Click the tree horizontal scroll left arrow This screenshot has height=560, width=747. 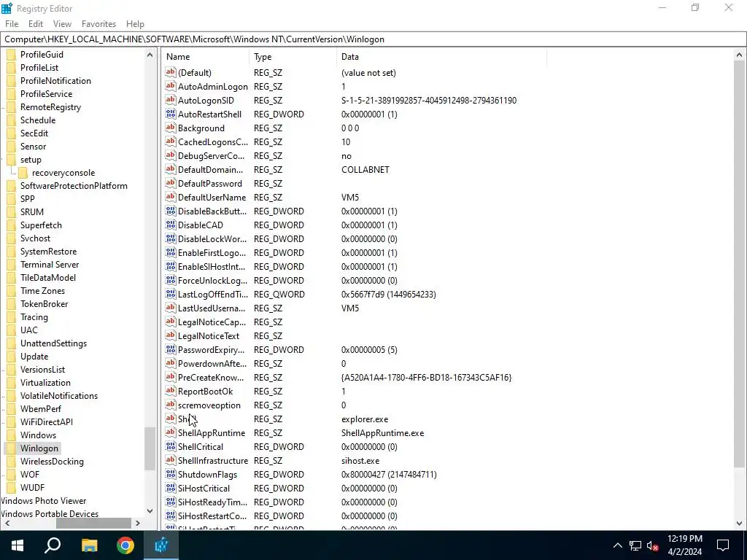[7, 523]
